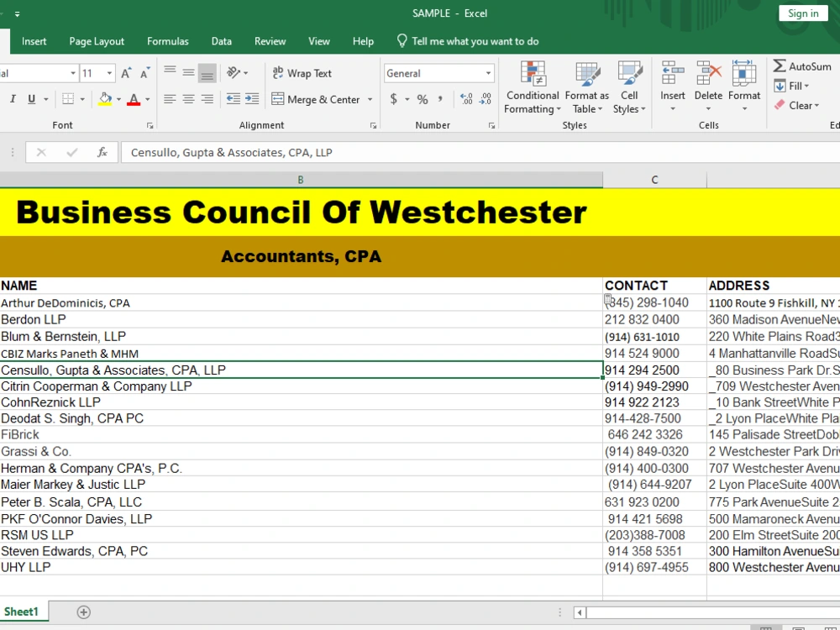Select cell Grassi & Co.
The image size is (840, 630).
[301, 452]
